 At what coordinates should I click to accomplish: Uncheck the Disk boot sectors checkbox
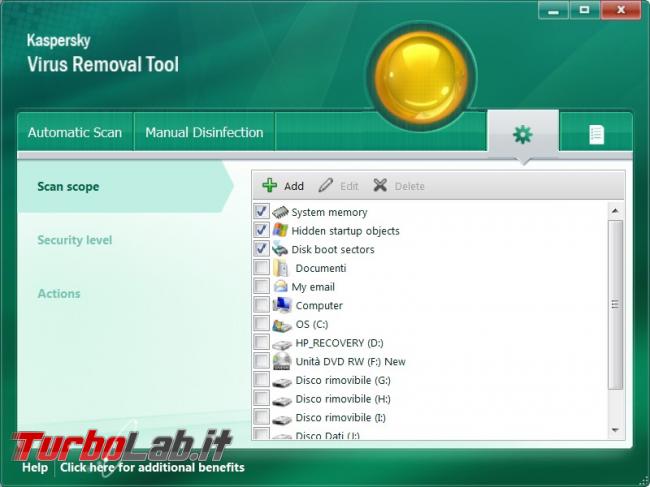[261, 249]
